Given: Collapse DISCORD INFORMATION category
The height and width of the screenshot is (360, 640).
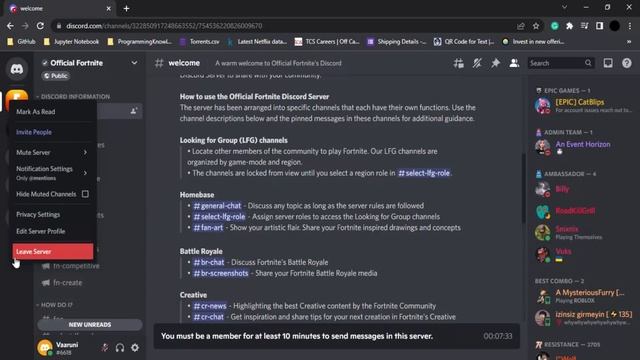Looking at the screenshot, I should (x=73, y=97).
